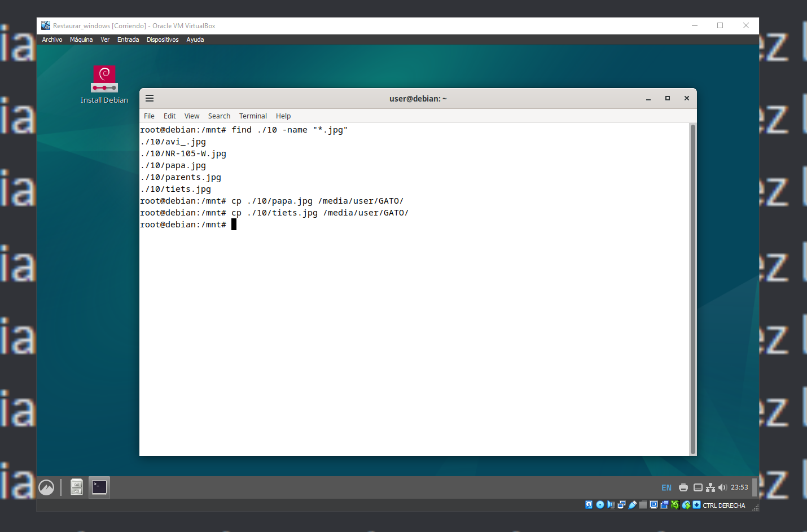
Task: Open the Cinnamon main menu launcher
Action: click(46, 487)
